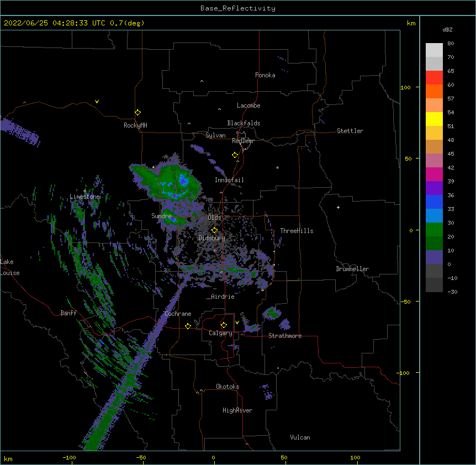476x465 pixels.
Task: Select the Stettler label
Action: coord(350,131)
